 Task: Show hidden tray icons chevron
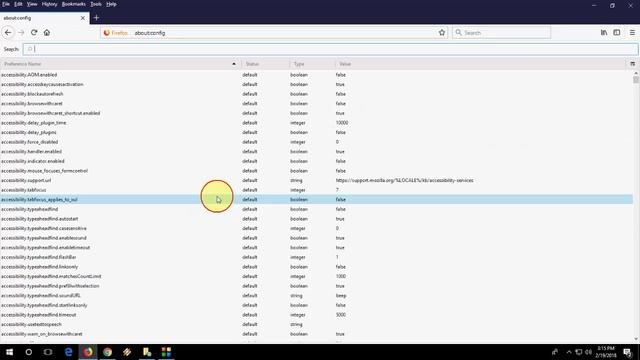point(569,352)
